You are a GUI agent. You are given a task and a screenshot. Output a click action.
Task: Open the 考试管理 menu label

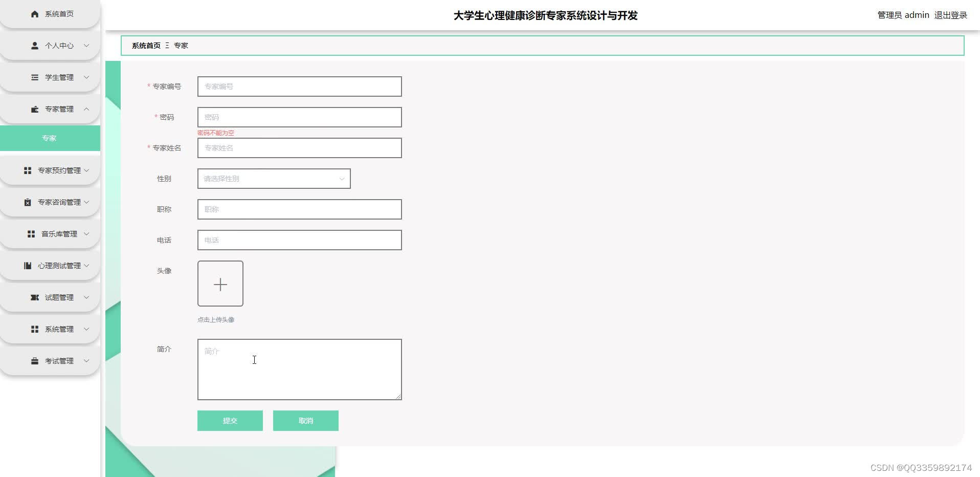click(59, 361)
